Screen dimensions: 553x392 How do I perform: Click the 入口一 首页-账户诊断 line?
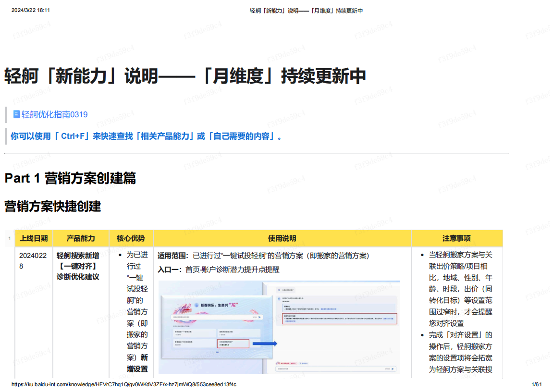[218, 269]
